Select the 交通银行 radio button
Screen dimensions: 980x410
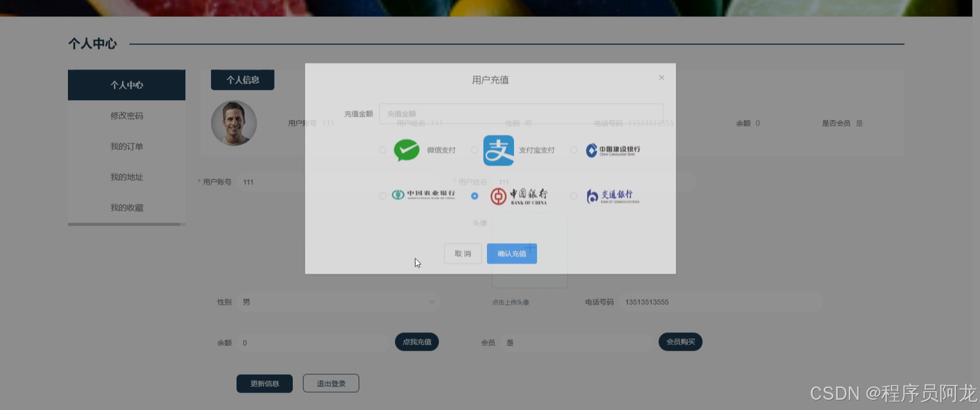click(x=574, y=196)
